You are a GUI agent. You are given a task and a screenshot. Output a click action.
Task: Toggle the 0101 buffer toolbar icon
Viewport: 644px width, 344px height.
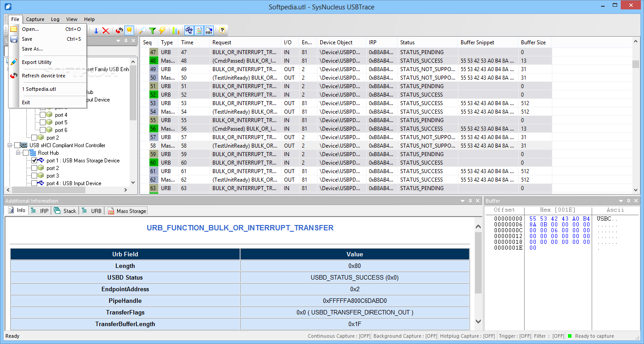coord(209,30)
